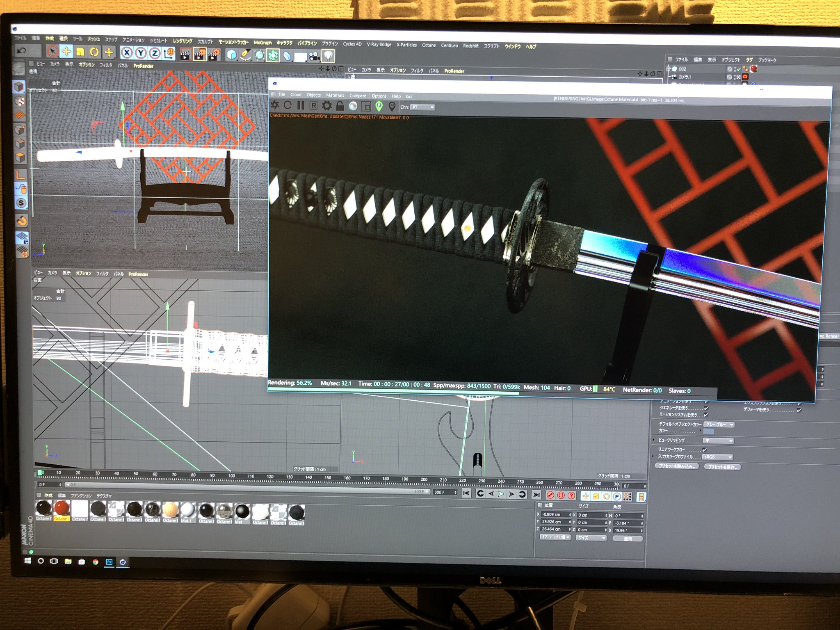Toggle the X axis lock icon
The height and width of the screenshot is (630, 840).
[x=127, y=52]
